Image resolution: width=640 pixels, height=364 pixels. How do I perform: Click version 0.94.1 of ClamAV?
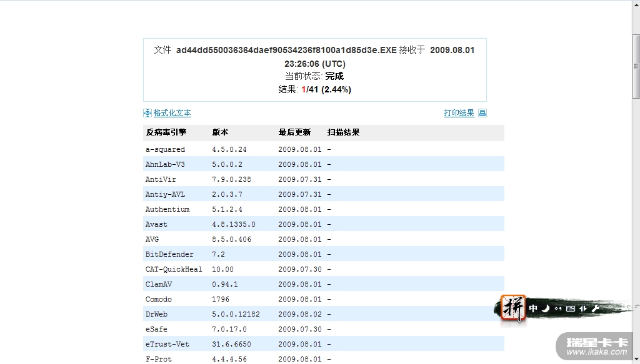[x=225, y=284]
